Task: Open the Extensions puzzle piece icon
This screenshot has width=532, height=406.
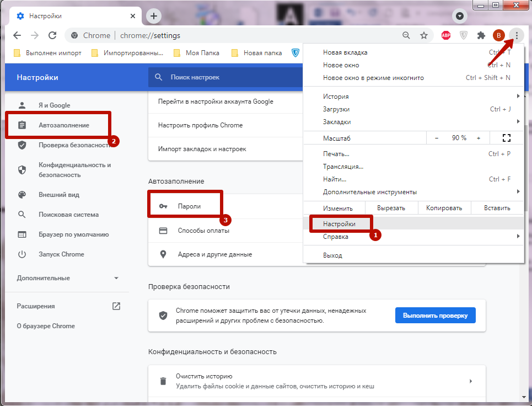Action: tap(481, 35)
